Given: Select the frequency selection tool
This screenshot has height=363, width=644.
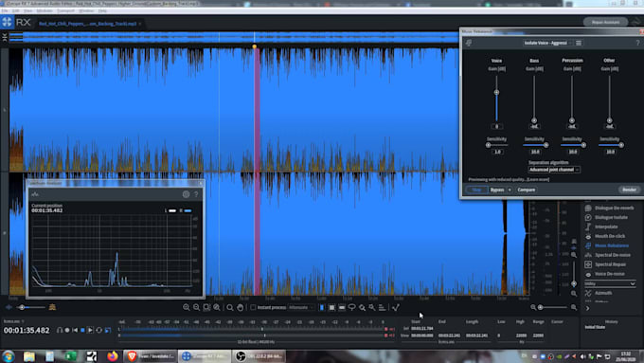Looking at the screenshot, I should tap(342, 307).
